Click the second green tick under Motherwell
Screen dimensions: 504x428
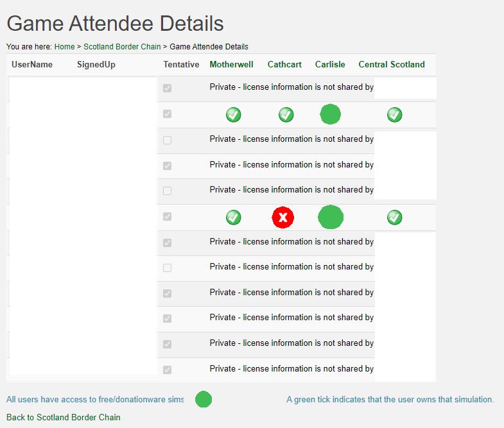(233, 218)
